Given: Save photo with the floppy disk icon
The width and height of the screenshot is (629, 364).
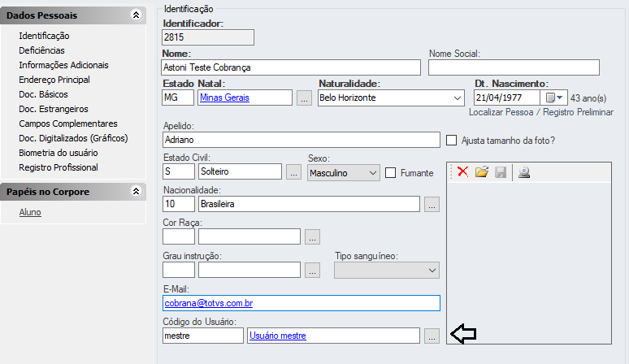Looking at the screenshot, I should 501,172.
